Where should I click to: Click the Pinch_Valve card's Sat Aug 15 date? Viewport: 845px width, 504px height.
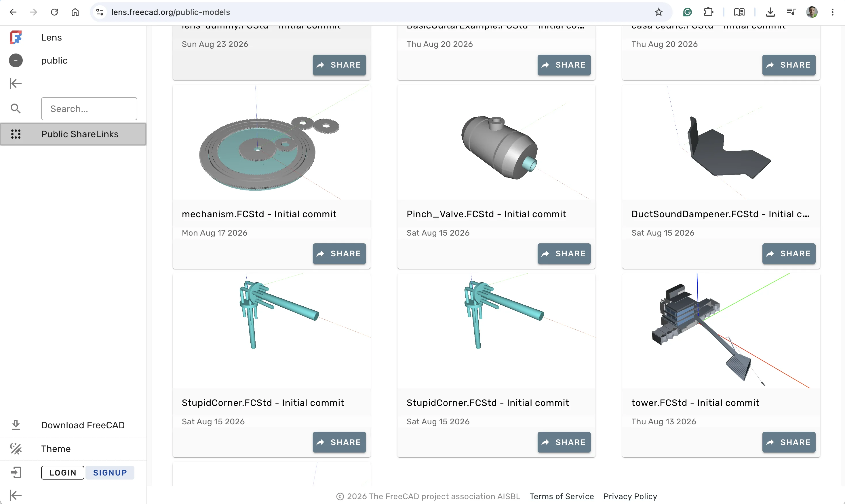pyautogui.click(x=438, y=233)
